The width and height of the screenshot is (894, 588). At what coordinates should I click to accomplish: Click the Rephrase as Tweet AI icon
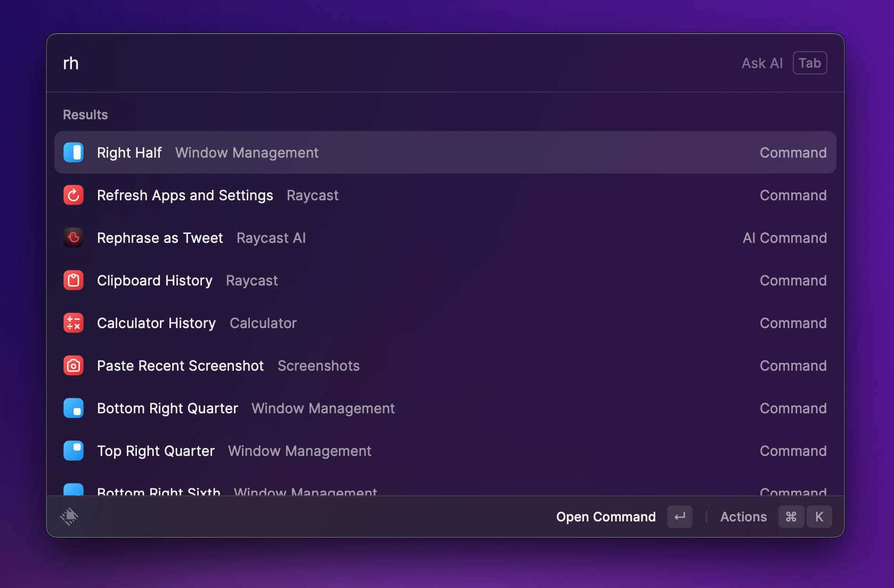coord(74,238)
